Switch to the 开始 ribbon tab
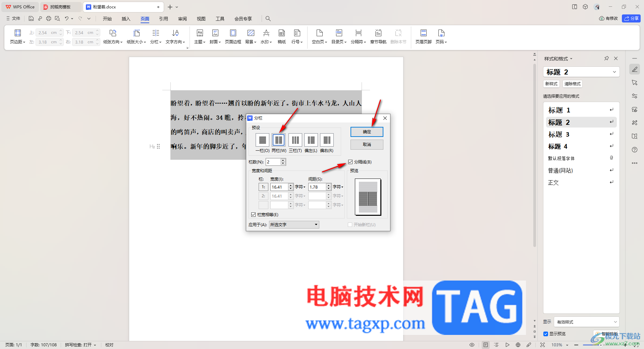This screenshot has width=644, height=349. point(107,19)
